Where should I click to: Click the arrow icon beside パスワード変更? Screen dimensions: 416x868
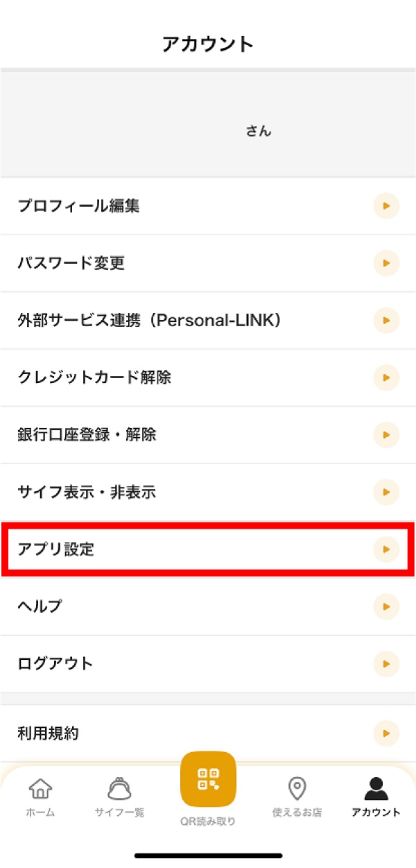[386, 264]
